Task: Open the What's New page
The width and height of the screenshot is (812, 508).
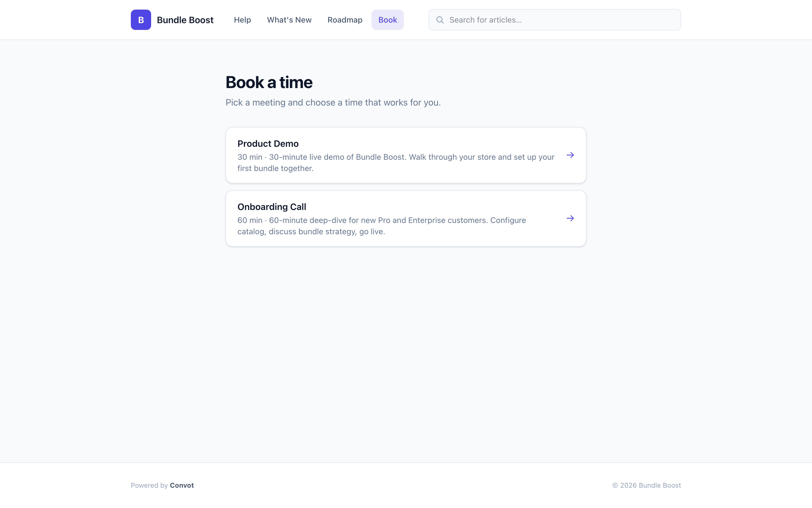Action: pyautogui.click(x=289, y=20)
